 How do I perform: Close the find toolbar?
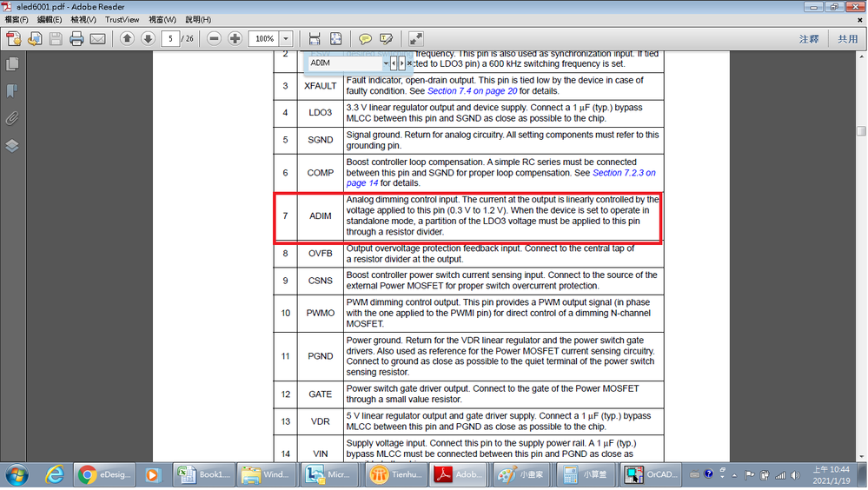(409, 63)
